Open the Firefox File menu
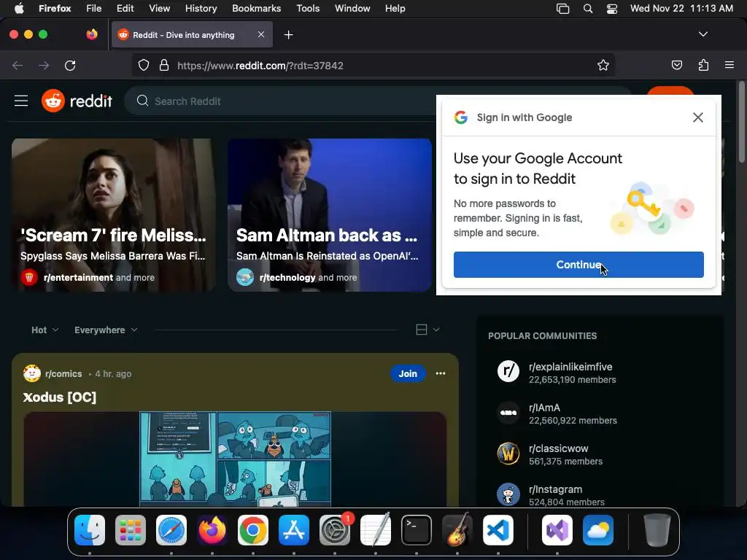 coord(93,8)
